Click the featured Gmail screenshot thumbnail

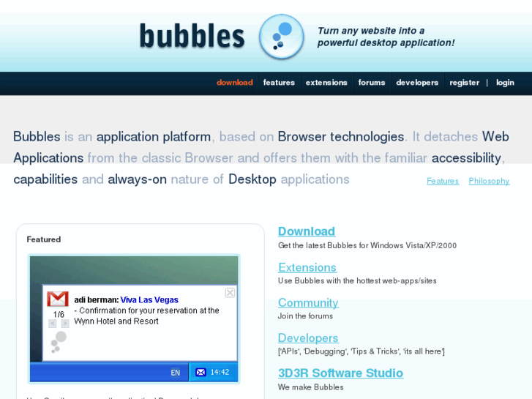click(134, 319)
